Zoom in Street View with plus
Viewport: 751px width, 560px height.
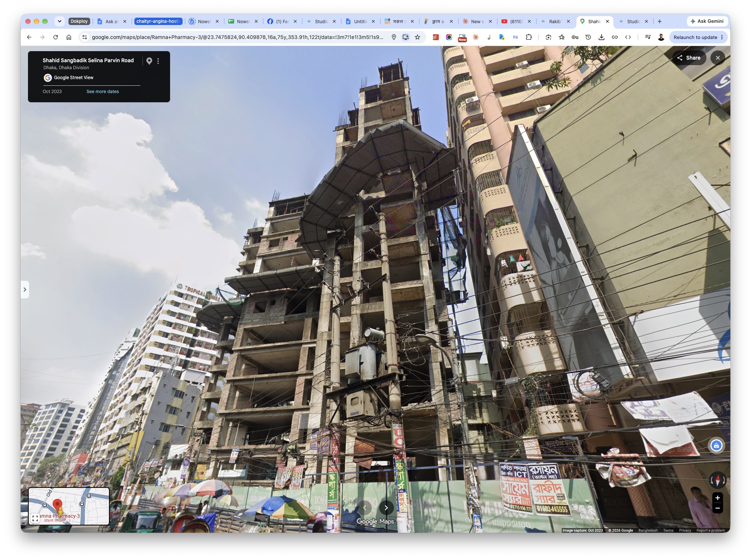(x=717, y=498)
